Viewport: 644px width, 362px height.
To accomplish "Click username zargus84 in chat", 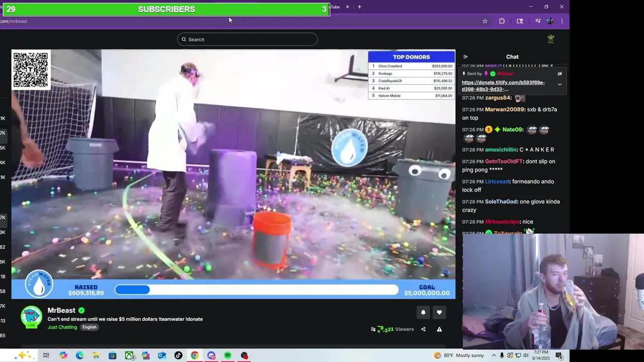I will [x=498, y=98].
